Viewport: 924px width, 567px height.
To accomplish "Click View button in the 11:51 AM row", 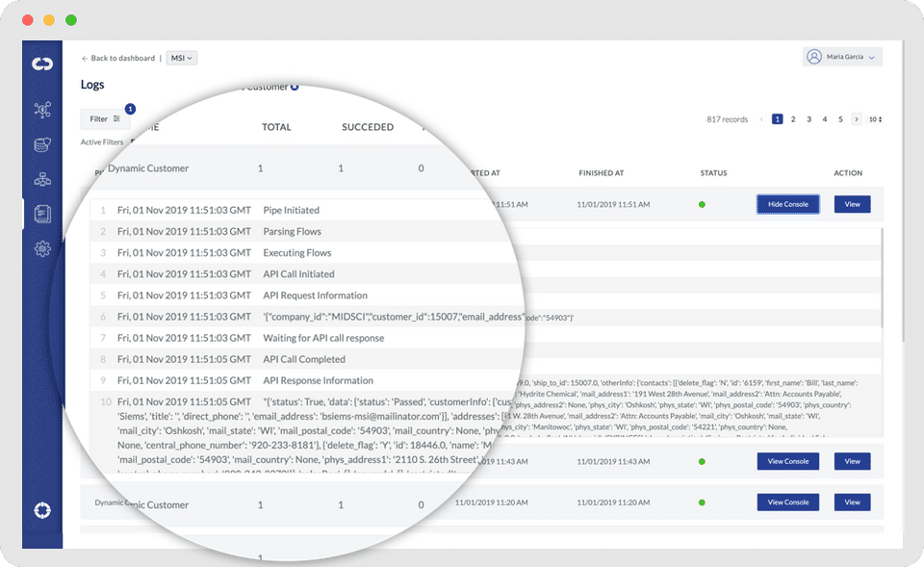I will (x=852, y=204).
